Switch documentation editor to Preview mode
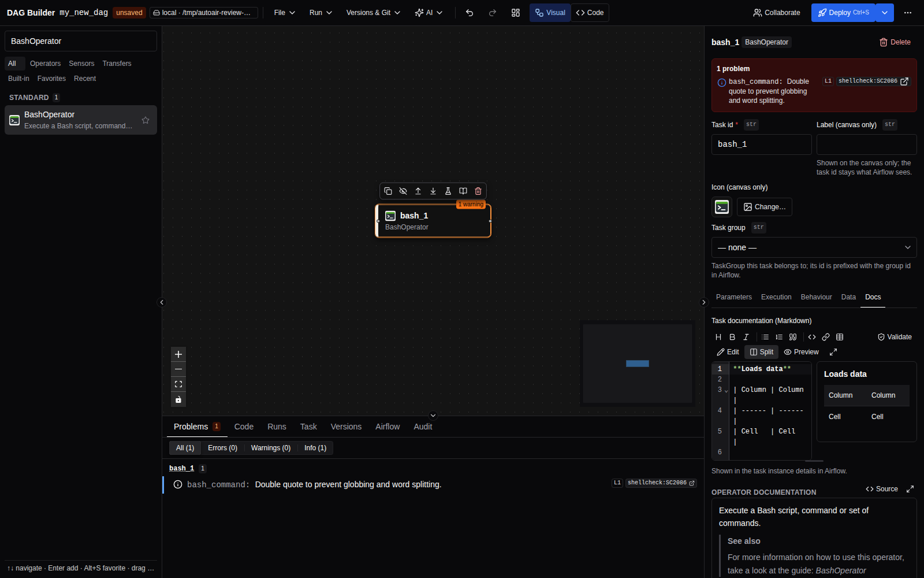 click(x=802, y=352)
